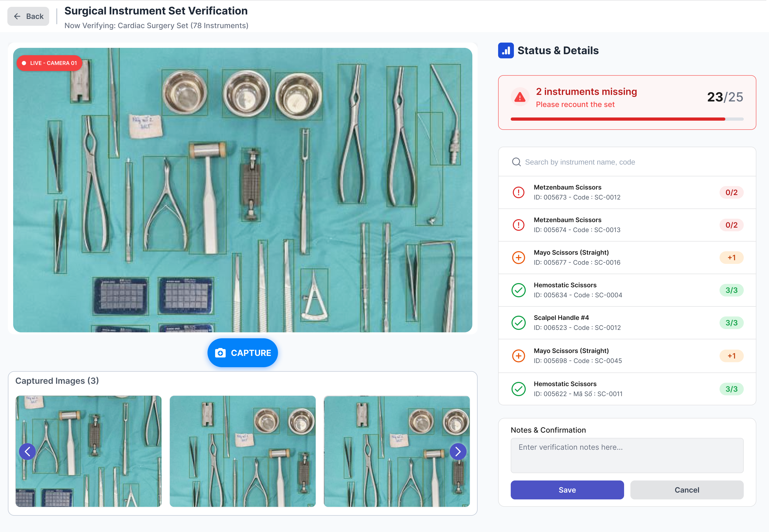Focus the instrument search field
Image resolution: width=769 pixels, height=532 pixels.
(x=627, y=162)
